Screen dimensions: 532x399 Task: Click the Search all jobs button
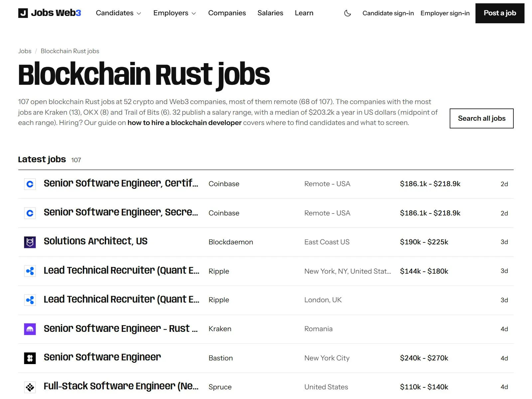(x=481, y=118)
